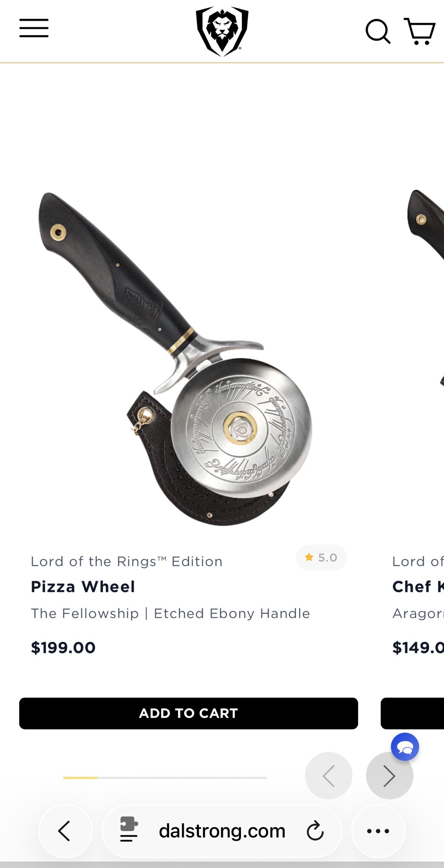Open the partially visible Chef Knife product
This screenshot has width=444, height=868.
coord(418,587)
